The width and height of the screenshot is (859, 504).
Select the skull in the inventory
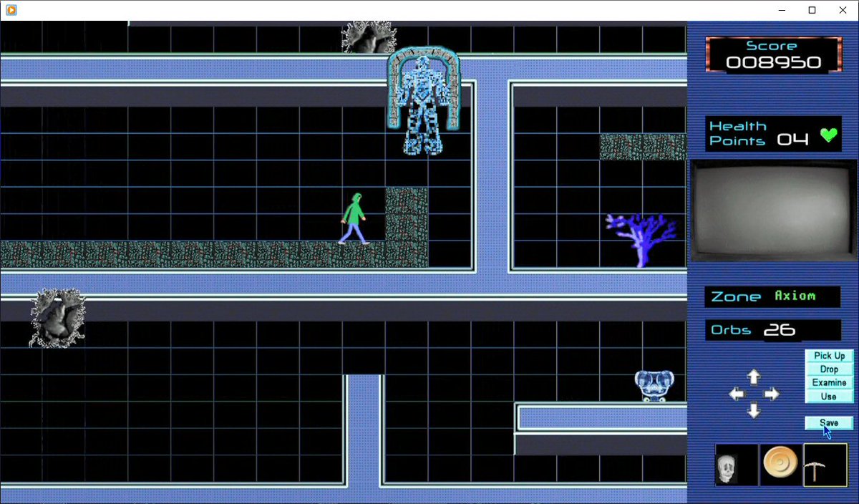(736, 464)
